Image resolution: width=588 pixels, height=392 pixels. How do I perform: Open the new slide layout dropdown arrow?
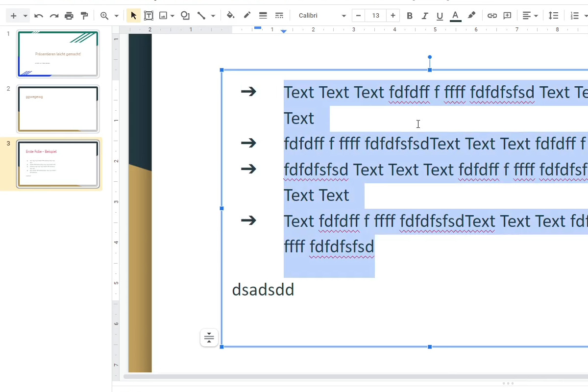click(x=25, y=16)
